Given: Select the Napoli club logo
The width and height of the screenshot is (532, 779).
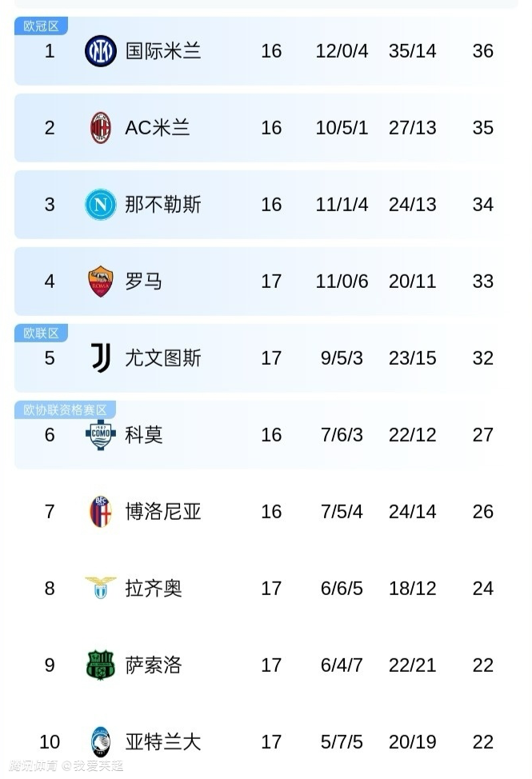Looking at the screenshot, I should (101, 205).
